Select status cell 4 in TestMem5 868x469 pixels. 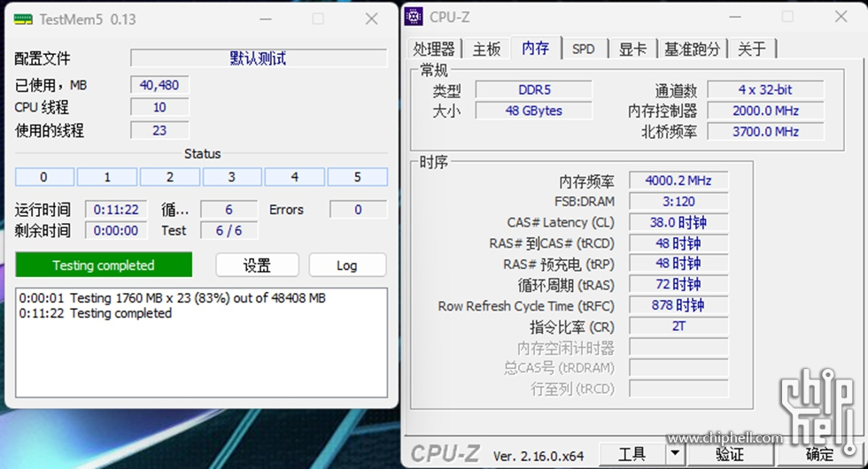(x=294, y=177)
